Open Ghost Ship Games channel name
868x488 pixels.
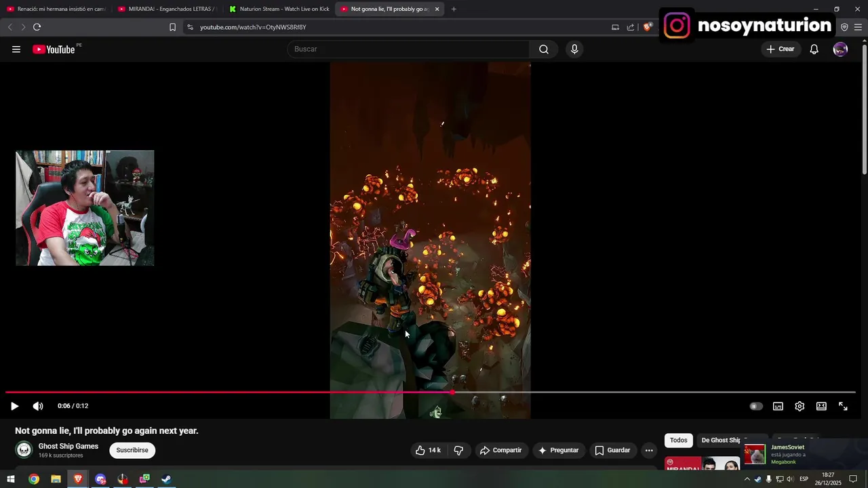68,446
